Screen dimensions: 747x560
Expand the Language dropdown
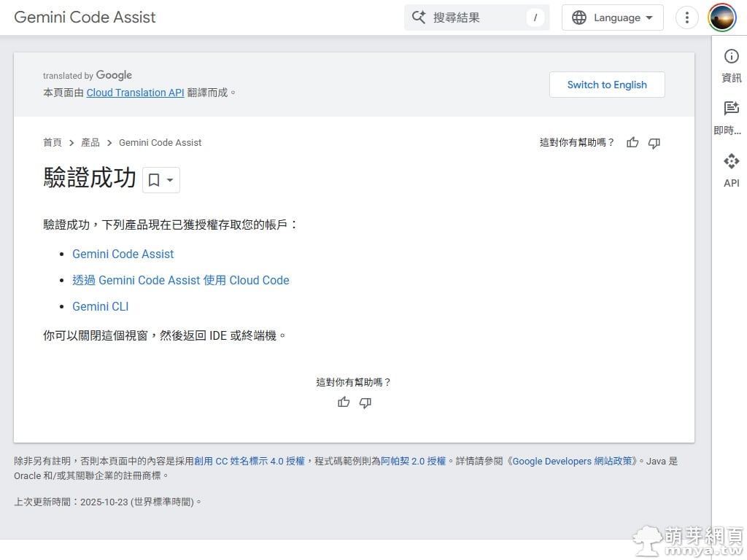[x=612, y=17]
